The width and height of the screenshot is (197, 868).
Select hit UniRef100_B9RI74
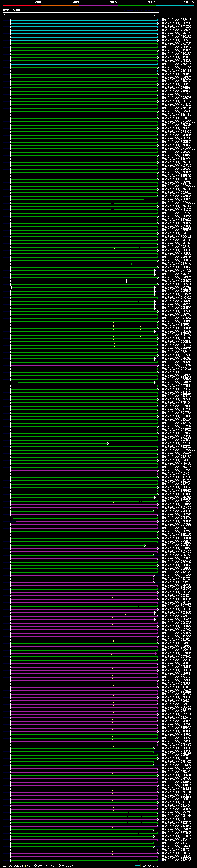[x=176, y=33]
